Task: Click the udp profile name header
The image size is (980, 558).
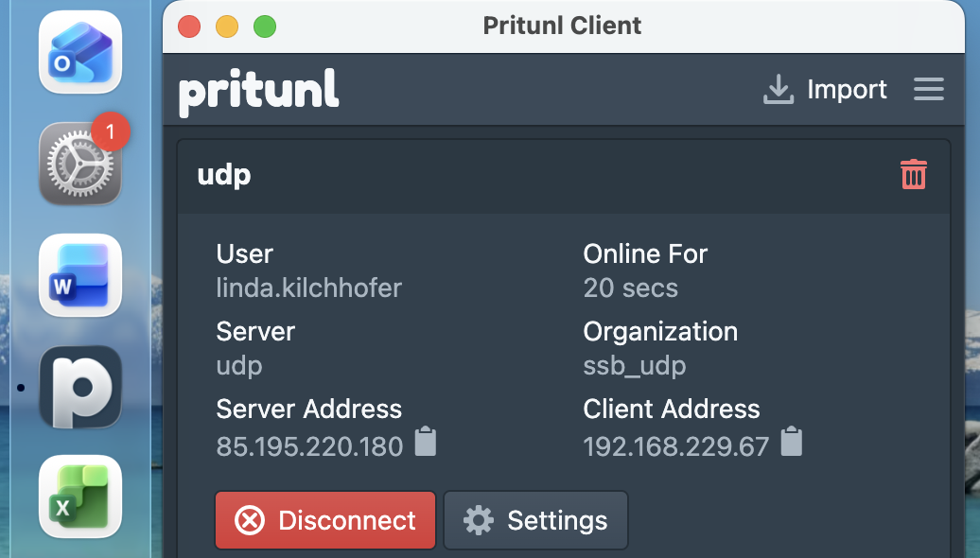Action: 224,175
